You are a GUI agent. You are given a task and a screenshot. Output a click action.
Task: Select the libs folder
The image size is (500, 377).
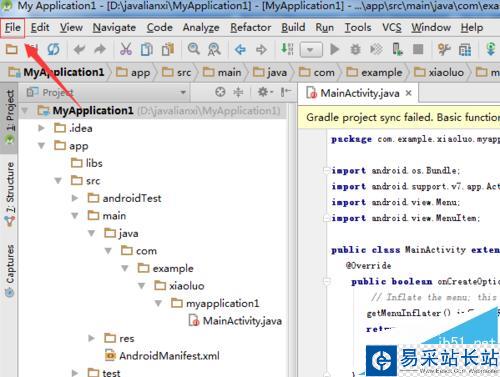pos(87,163)
